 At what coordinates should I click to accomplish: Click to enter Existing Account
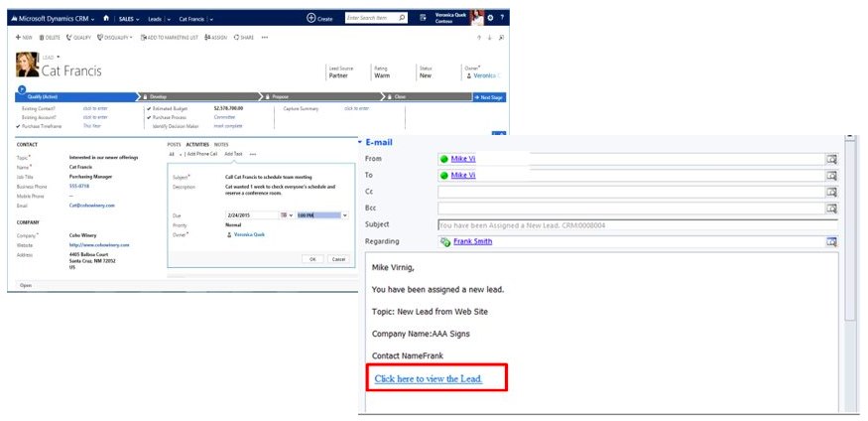[95, 117]
